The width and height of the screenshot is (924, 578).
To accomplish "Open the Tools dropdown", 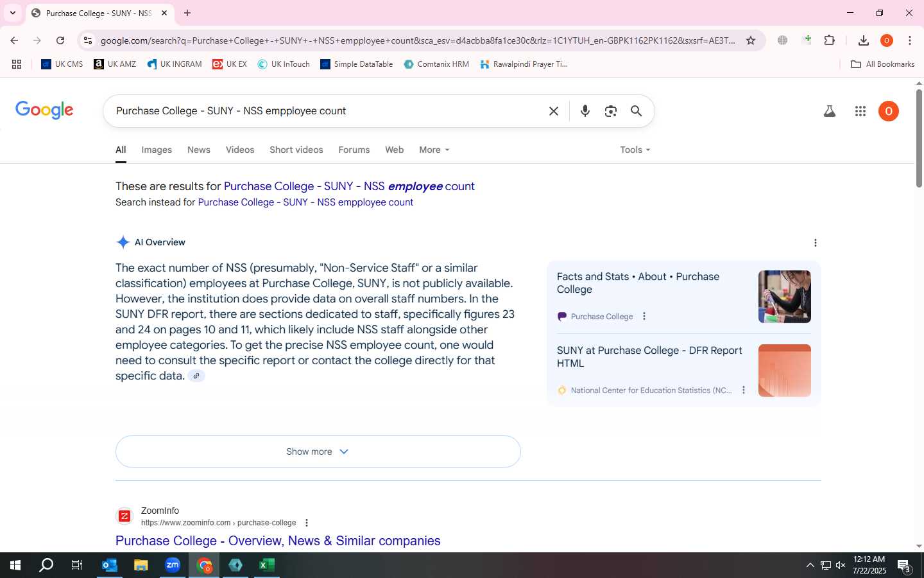I will [x=635, y=150].
